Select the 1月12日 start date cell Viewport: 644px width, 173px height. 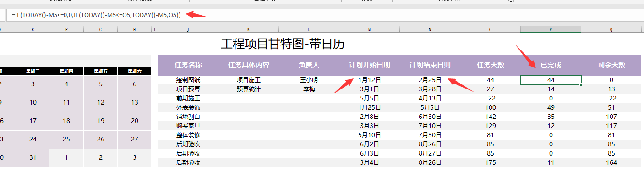point(369,80)
